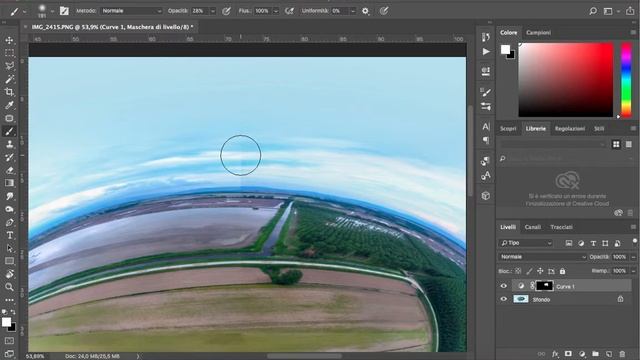Switch to the Stili tab
Screen dimensions: 640x360
[x=599, y=129]
